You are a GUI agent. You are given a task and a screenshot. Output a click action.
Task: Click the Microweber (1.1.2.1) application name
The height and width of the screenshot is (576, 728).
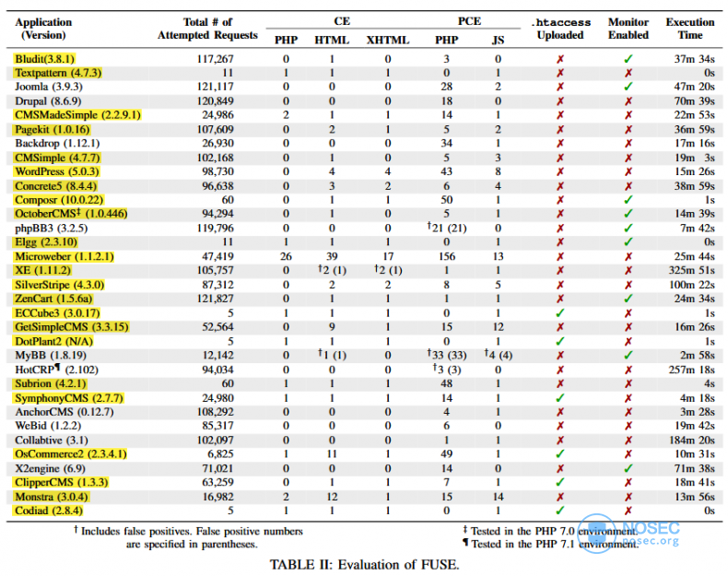(65, 257)
